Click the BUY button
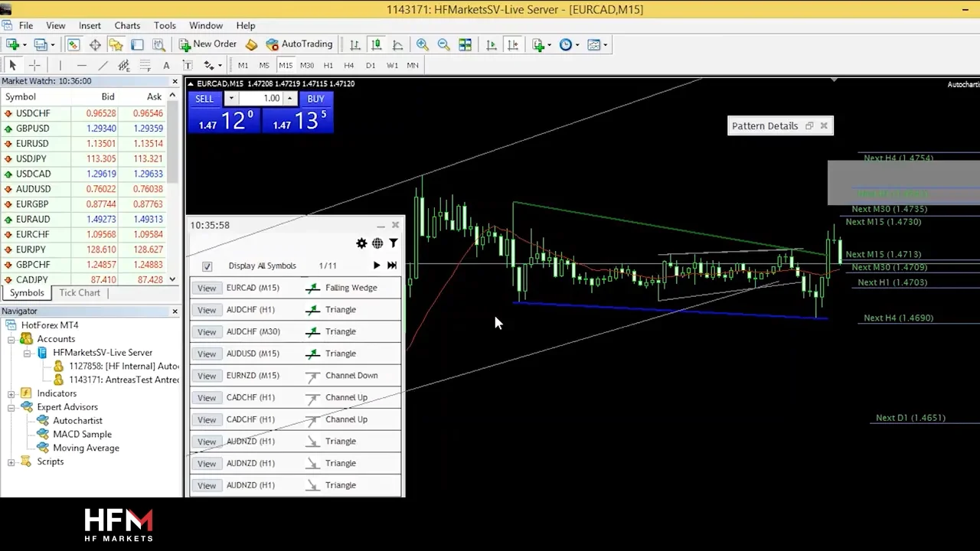The image size is (980, 551). [315, 99]
